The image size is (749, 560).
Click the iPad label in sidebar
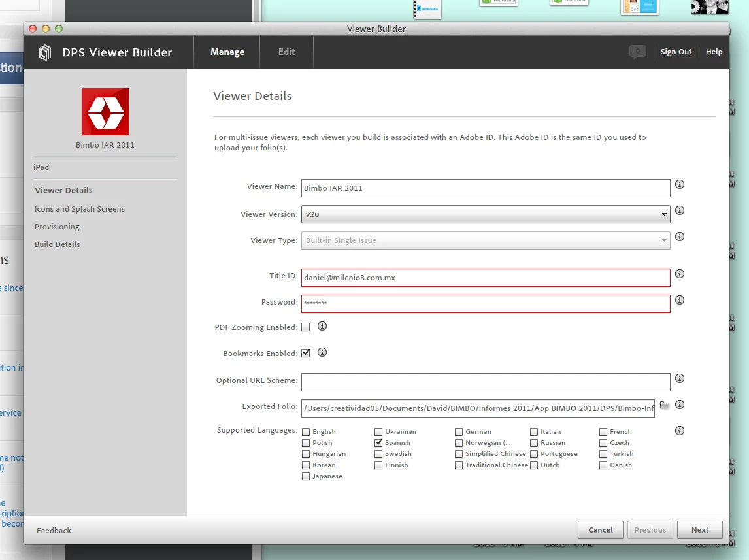[x=41, y=167]
